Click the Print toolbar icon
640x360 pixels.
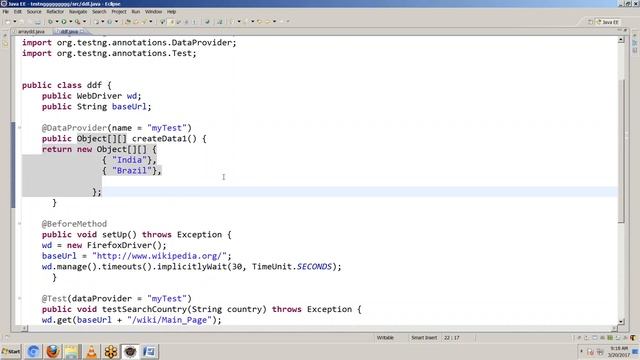(38, 22)
